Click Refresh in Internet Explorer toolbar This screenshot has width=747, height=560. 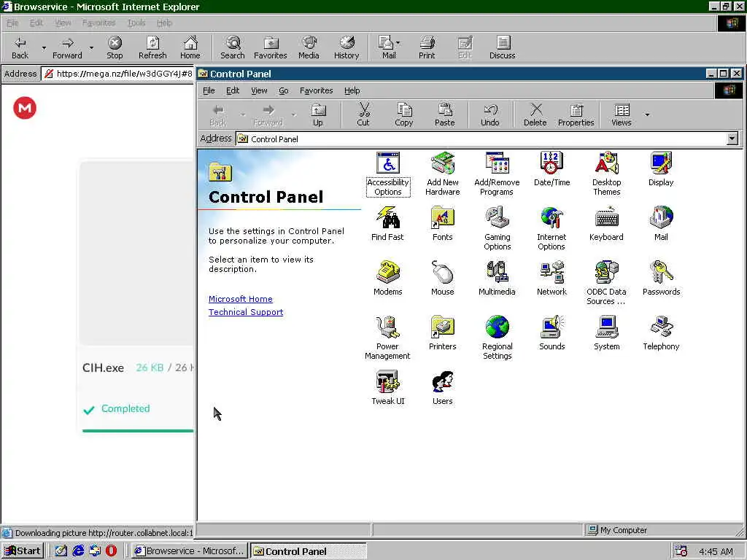coord(152,47)
